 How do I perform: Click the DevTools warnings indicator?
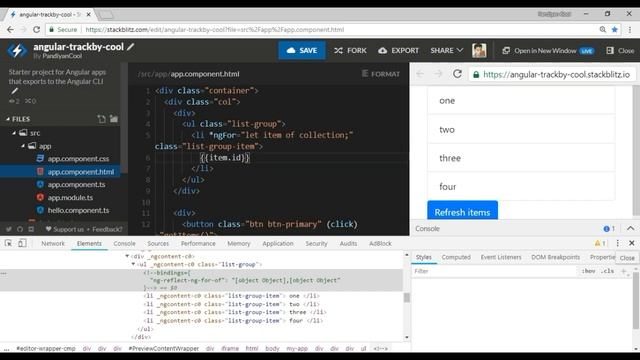[x=600, y=243]
